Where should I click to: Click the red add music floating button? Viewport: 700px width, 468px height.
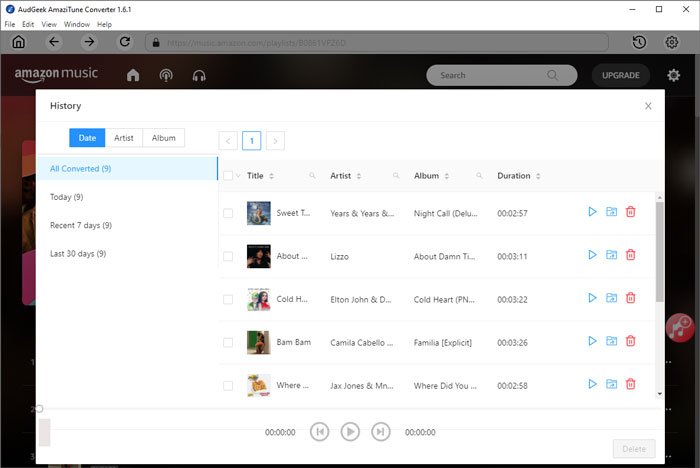[x=679, y=327]
